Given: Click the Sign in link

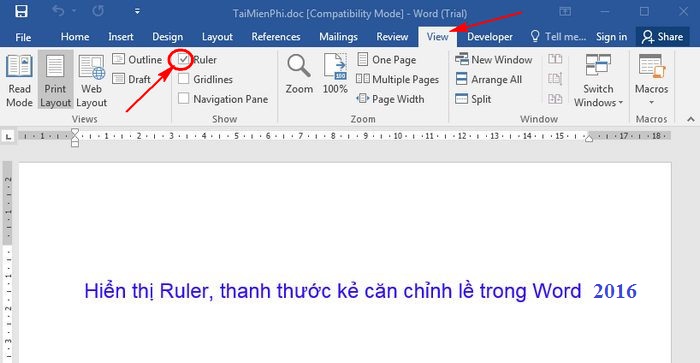Looking at the screenshot, I should tap(612, 37).
